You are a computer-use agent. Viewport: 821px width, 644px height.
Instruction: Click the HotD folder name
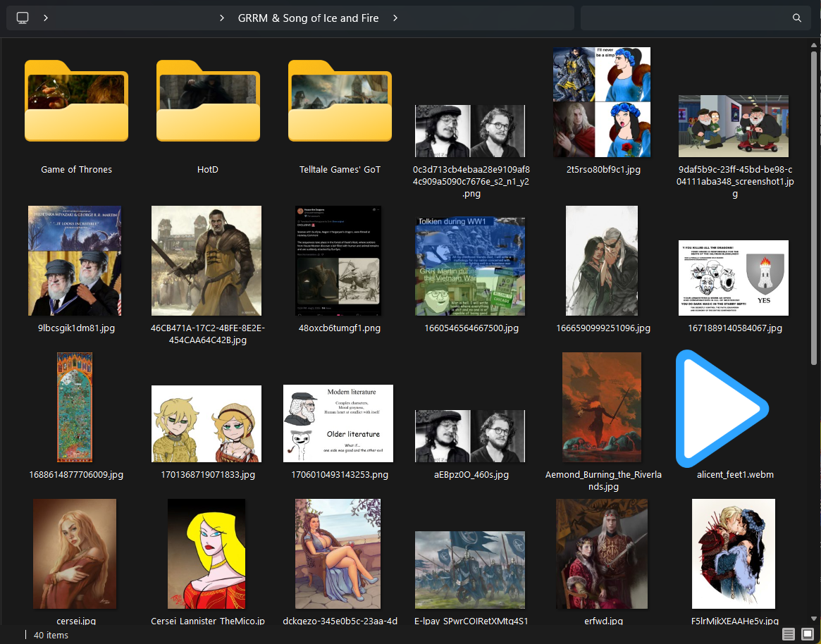click(208, 170)
